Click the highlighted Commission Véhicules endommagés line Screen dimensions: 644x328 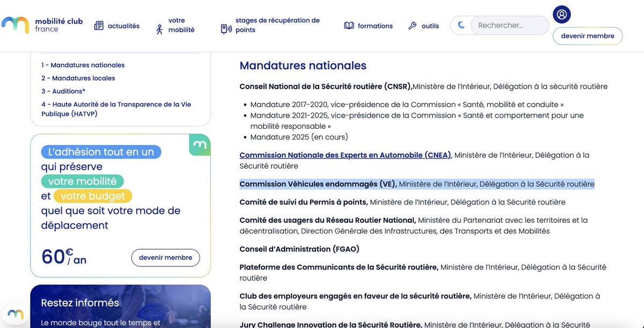tap(417, 184)
